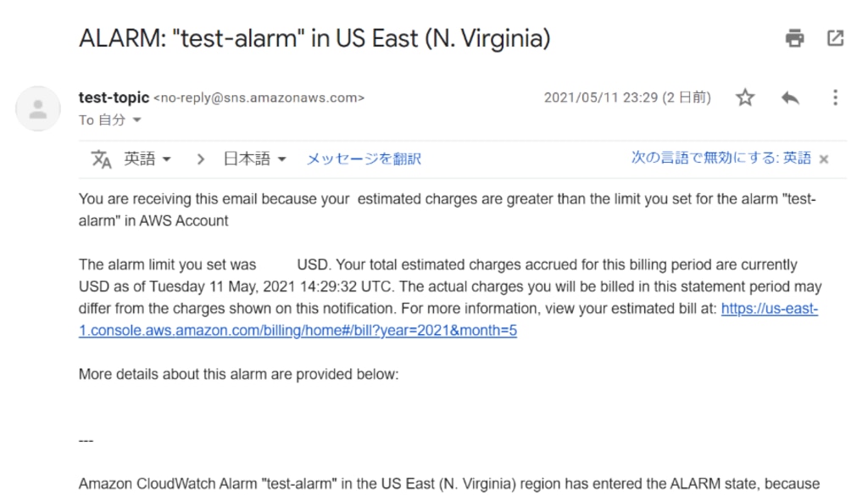
Task: Dismiss the translation bar with X
Action: tap(824, 159)
